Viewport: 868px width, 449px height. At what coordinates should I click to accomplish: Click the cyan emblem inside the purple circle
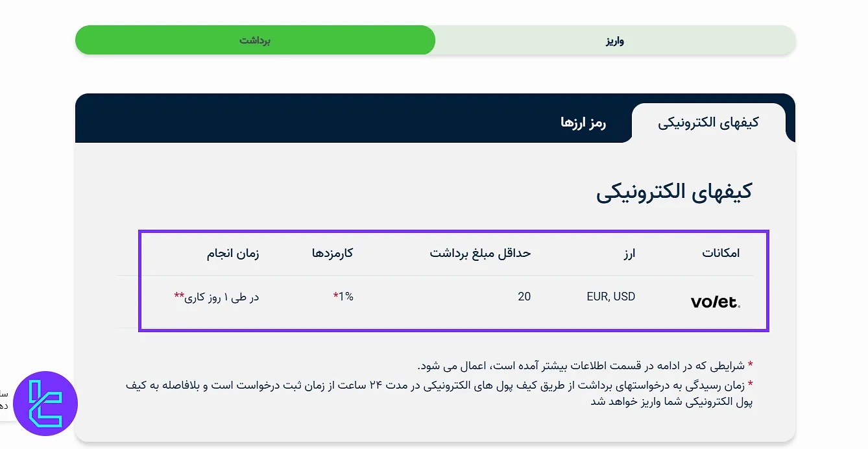(x=45, y=404)
